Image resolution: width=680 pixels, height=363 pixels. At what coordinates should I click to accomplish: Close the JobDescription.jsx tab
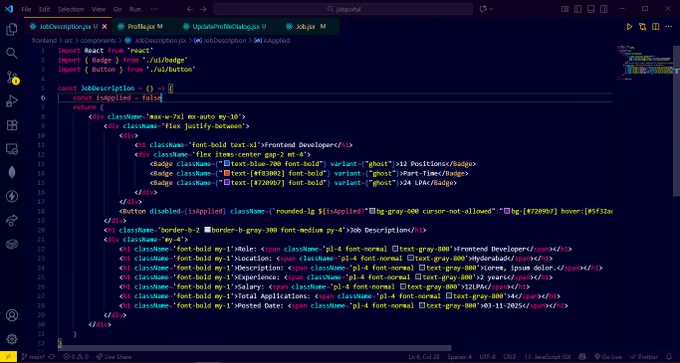click(x=105, y=27)
